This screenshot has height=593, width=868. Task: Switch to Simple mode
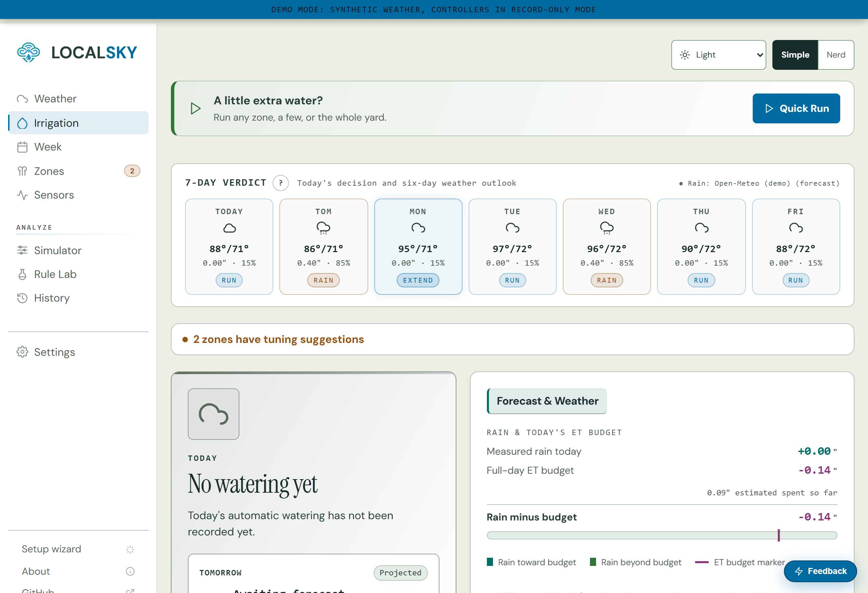click(795, 55)
